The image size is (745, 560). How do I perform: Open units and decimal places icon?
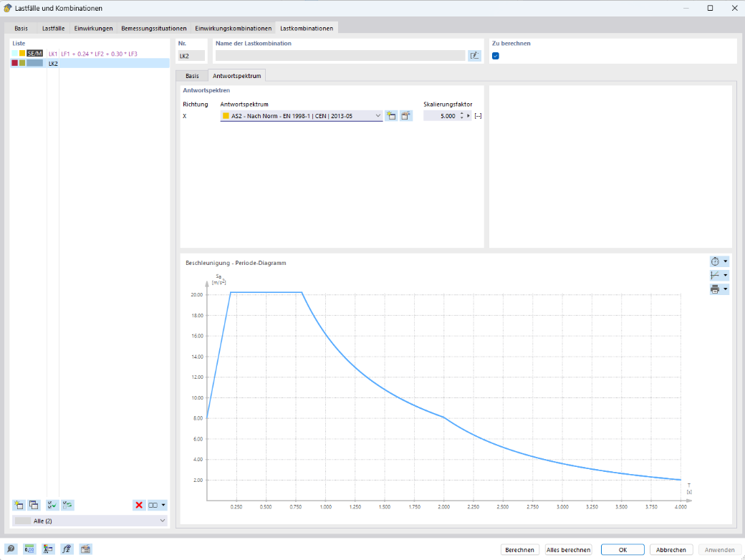tap(29, 549)
